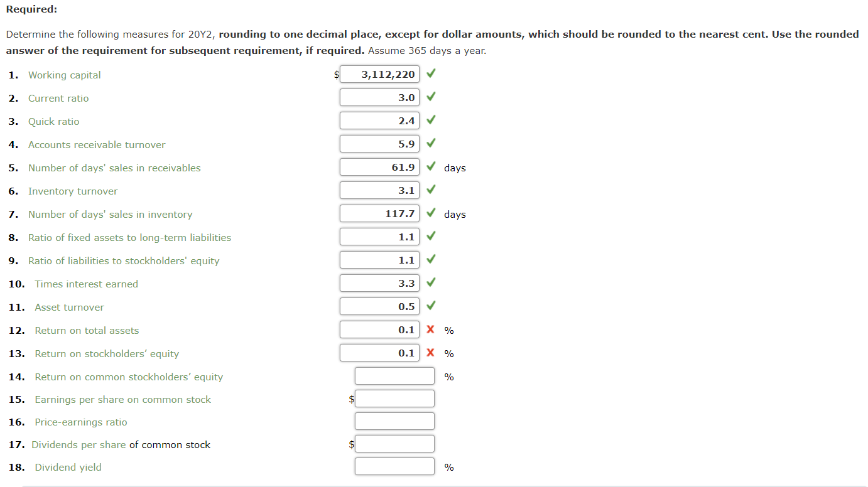Select the Quick ratio label text
The image size is (868, 487).
pyautogui.click(x=53, y=121)
